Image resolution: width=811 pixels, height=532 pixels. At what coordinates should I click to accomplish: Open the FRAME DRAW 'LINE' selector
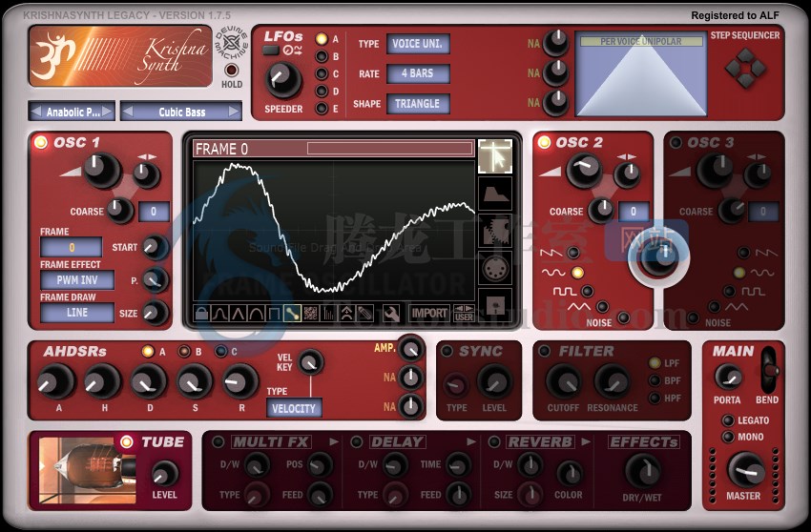(x=77, y=313)
